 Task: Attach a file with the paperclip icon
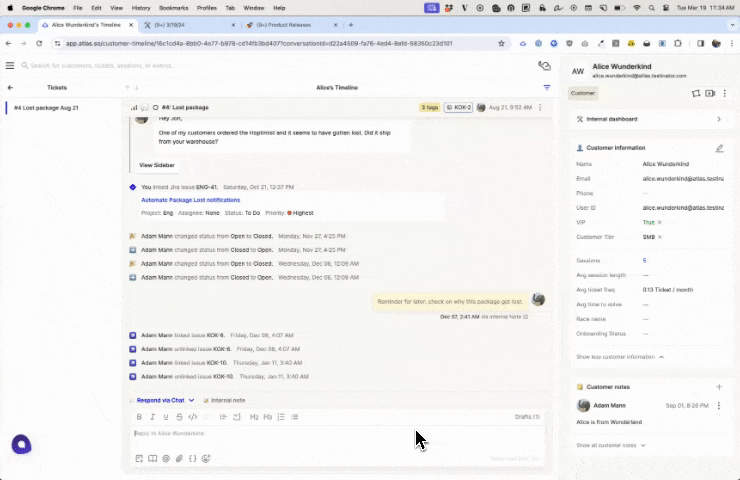tap(179, 458)
